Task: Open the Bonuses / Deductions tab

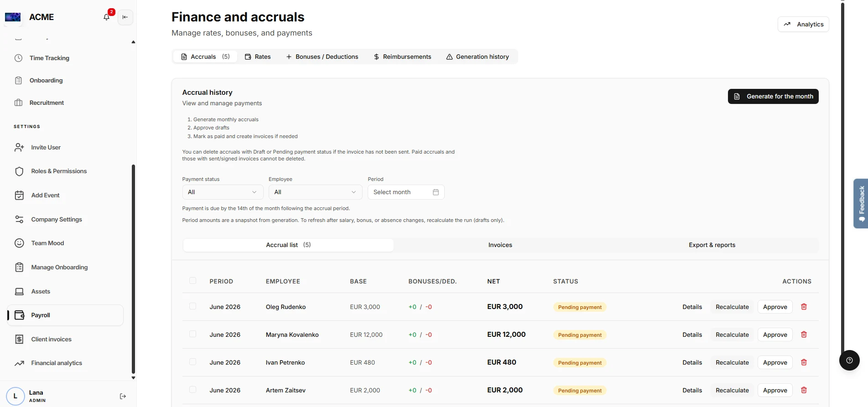Action: pyautogui.click(x=322, y=57)
